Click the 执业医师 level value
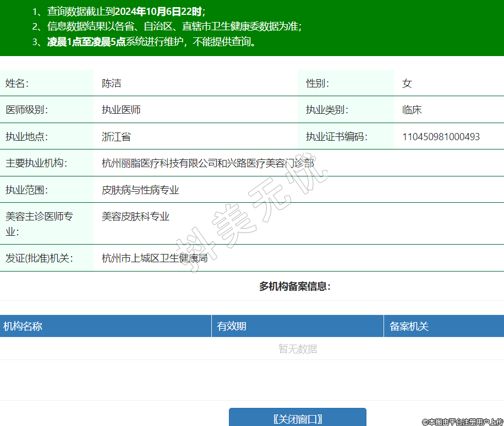 point(121,110)
